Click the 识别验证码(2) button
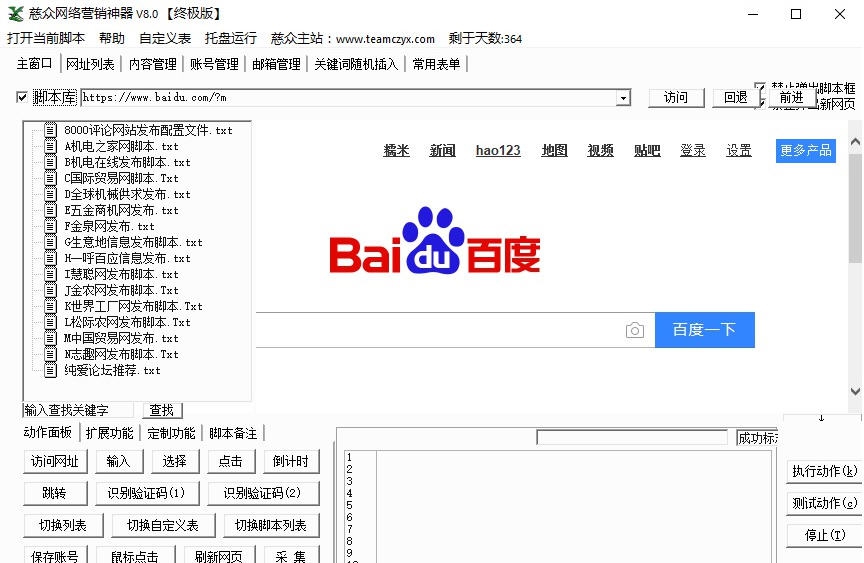 [263, 494]
